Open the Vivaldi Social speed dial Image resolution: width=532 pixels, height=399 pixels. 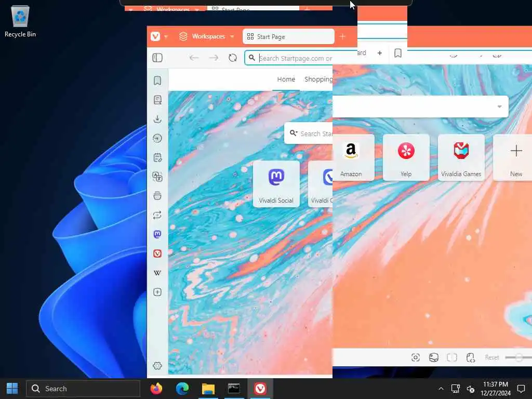click(276, 184)
